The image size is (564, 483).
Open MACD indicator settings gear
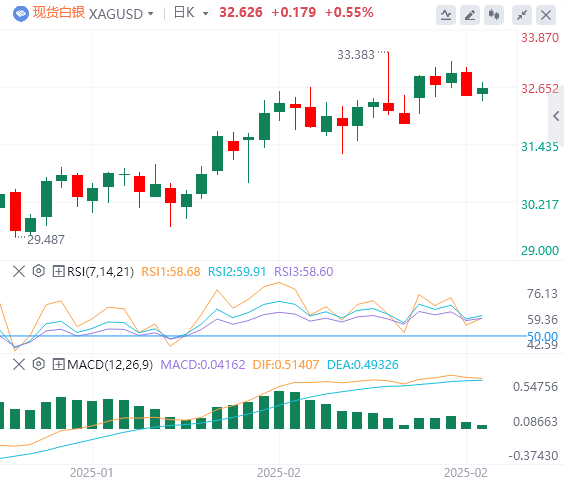pos(38,364)
